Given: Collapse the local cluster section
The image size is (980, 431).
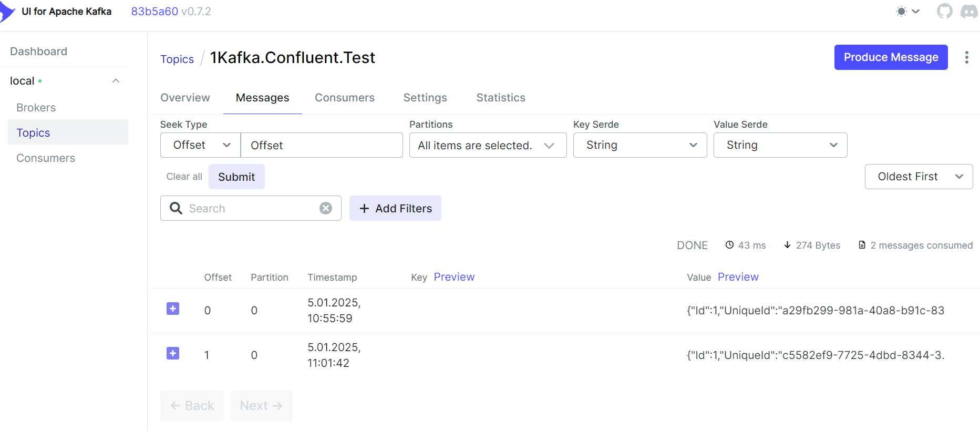Looking at the screenshot, I should click(116, 81).
